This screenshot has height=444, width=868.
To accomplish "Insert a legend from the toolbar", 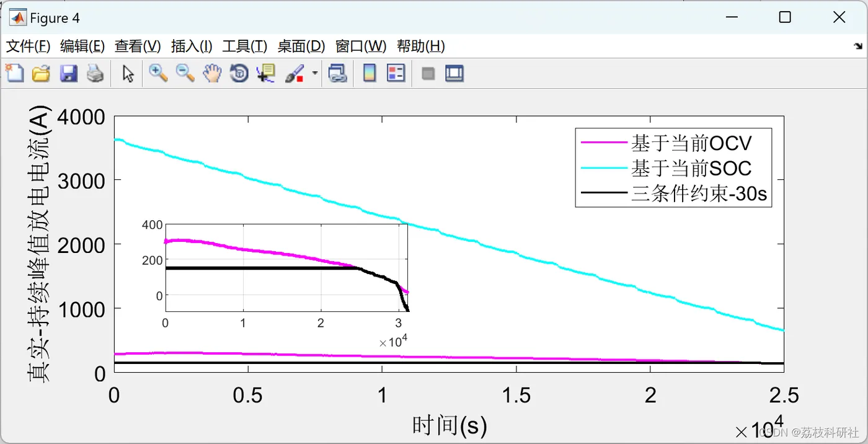I will [396, 74].
